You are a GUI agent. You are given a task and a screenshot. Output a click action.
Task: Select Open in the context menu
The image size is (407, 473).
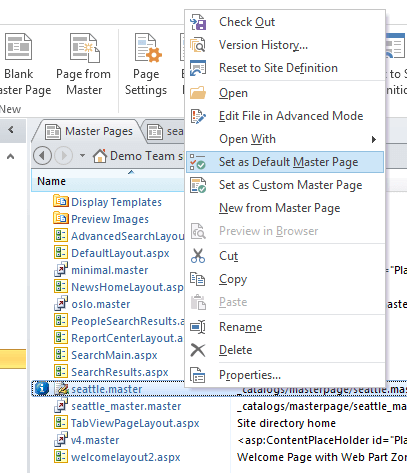pyautogui.click(x=233, y=93)
